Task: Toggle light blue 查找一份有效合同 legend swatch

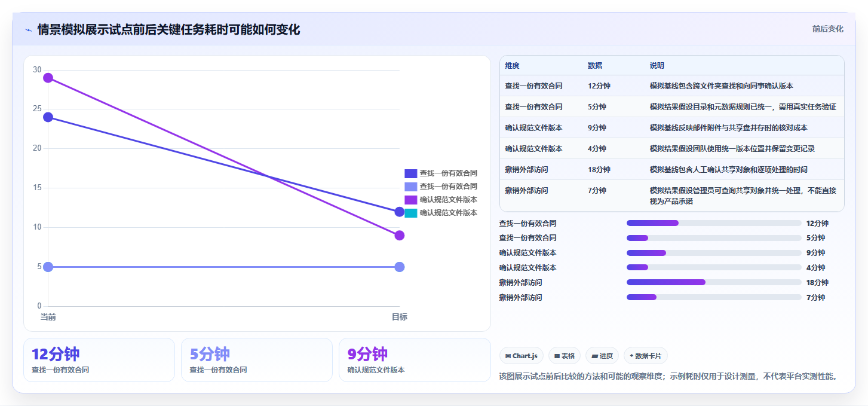Action: pyautogui.click(x=410, y=187)
